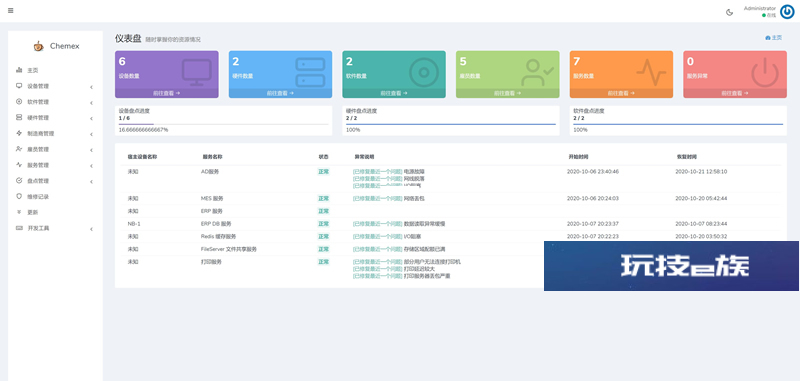Click the 硬件管理 server icon in sidebar
Viewport: 800px width, 381px height.
pos(19,117)
